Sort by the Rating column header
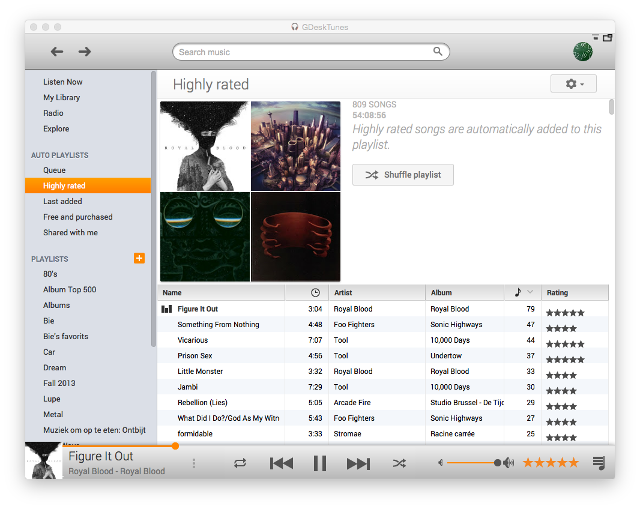The width and height of the screenshot is (640, 509). 575,292
